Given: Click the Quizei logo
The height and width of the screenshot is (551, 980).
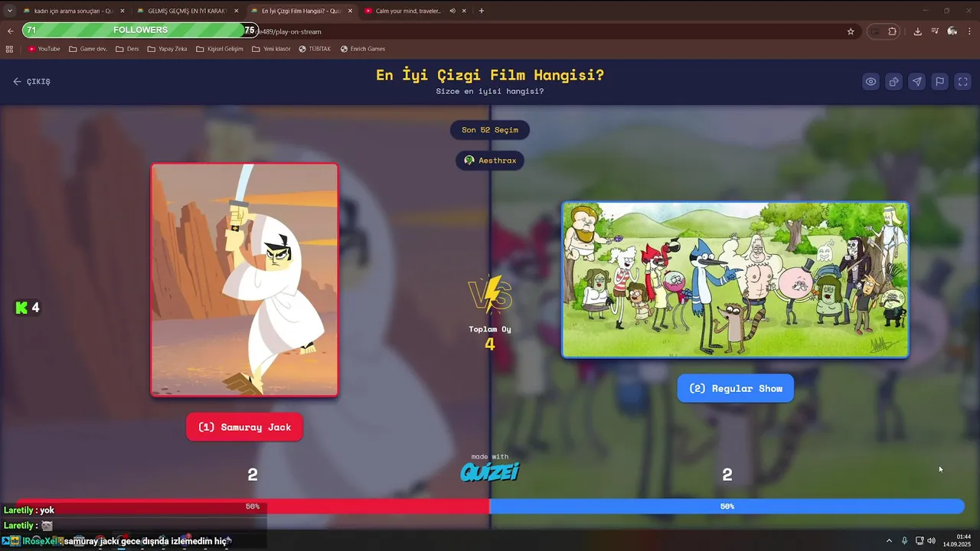Looking at the screenshot, I should coord(490,471).
